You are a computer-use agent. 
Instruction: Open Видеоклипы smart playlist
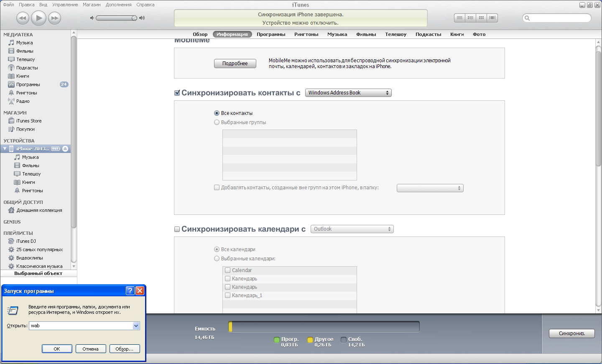[29, 258]
